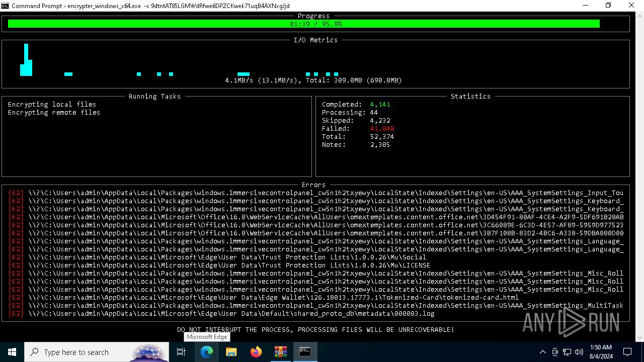Open the Action Center notifications
Viewport: 644px width, 362px height.
tap(627, 352)
